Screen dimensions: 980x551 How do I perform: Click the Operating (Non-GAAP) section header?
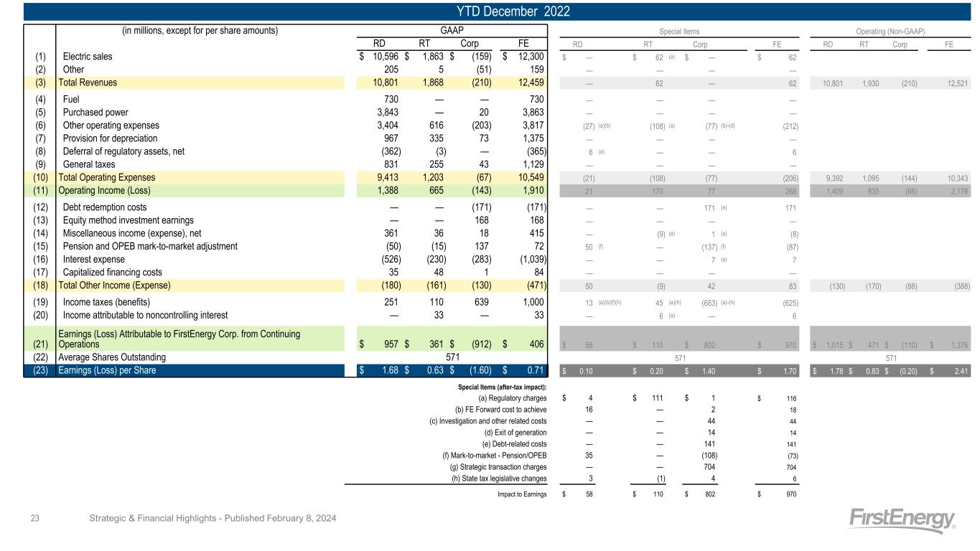click(890, 31)
